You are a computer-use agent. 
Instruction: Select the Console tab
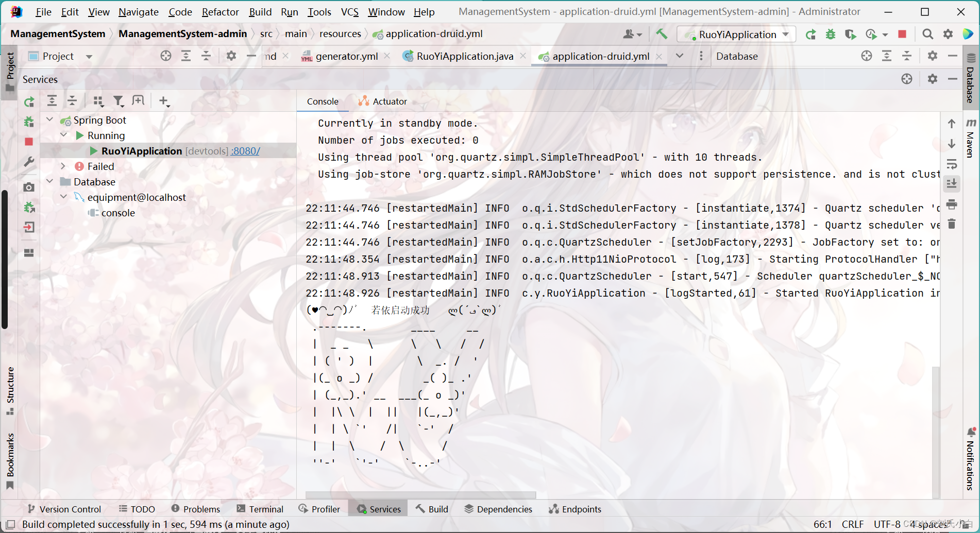pyautogui.click(x=323, y=101)
